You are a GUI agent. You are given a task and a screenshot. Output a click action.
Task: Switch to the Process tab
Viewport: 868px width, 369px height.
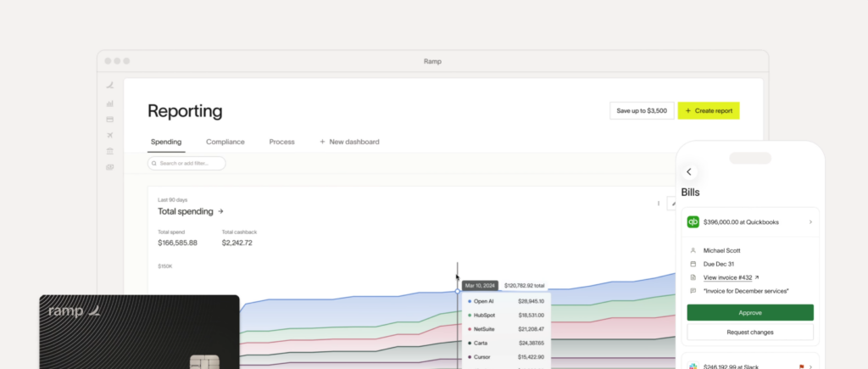(281, 142)
